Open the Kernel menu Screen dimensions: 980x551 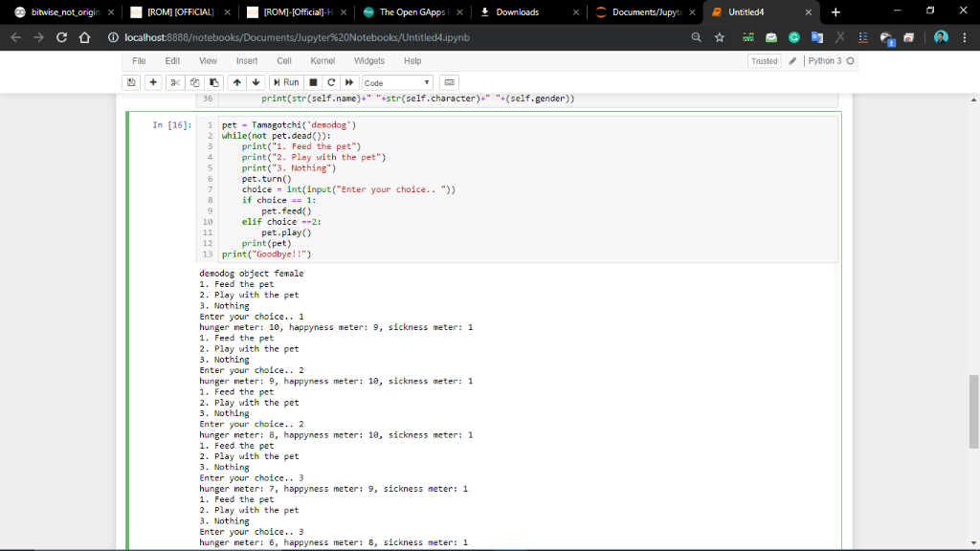[x=323, y=61]
